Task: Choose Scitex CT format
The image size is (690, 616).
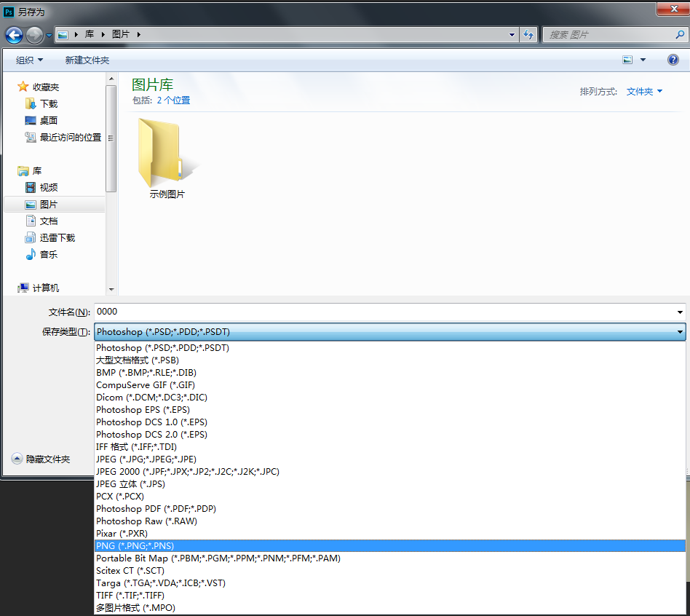Action: pyautogui.click(x=390, y=570)
